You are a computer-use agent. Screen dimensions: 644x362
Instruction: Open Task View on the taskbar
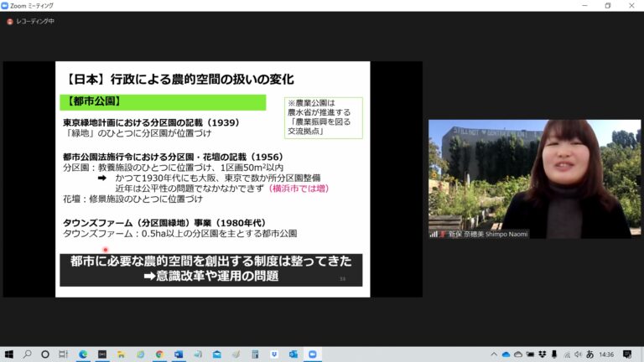tap(63, 354)
